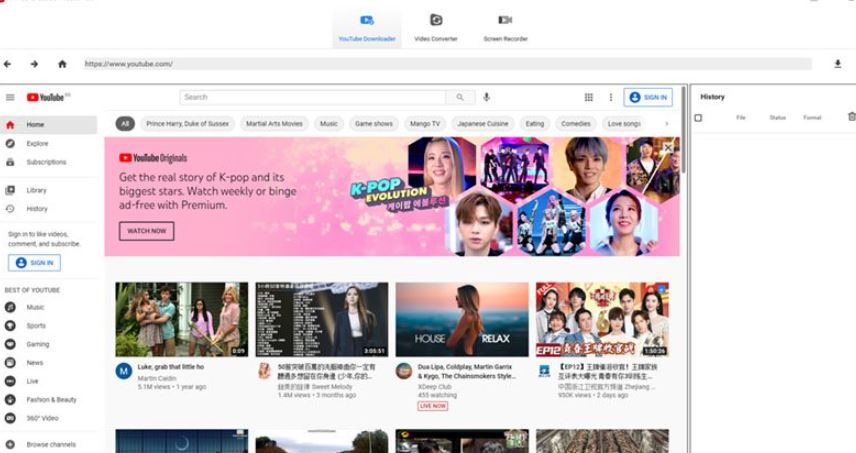Open the YouTube settings three-dot menu
This screenshot has width=856, height=453.
pos(611,97)
